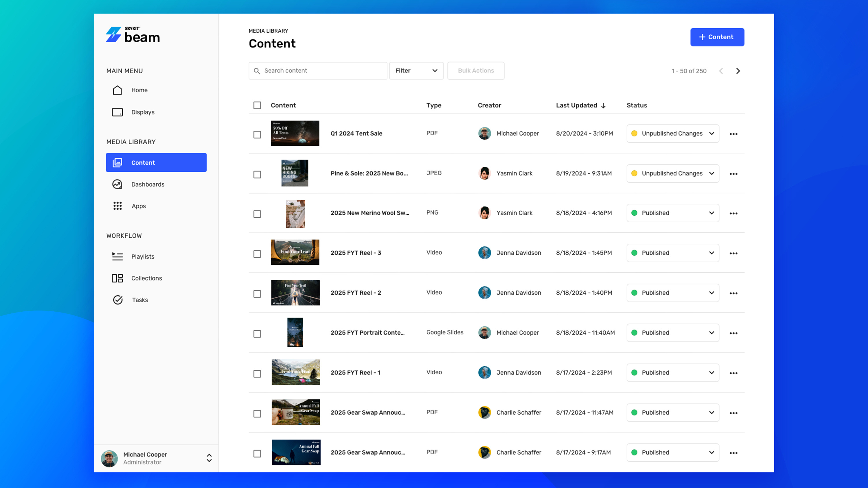The width and height of the screenshot is (868, 488).
Task: Open Playlists under Workflow
Action: [x=156, y=256]
